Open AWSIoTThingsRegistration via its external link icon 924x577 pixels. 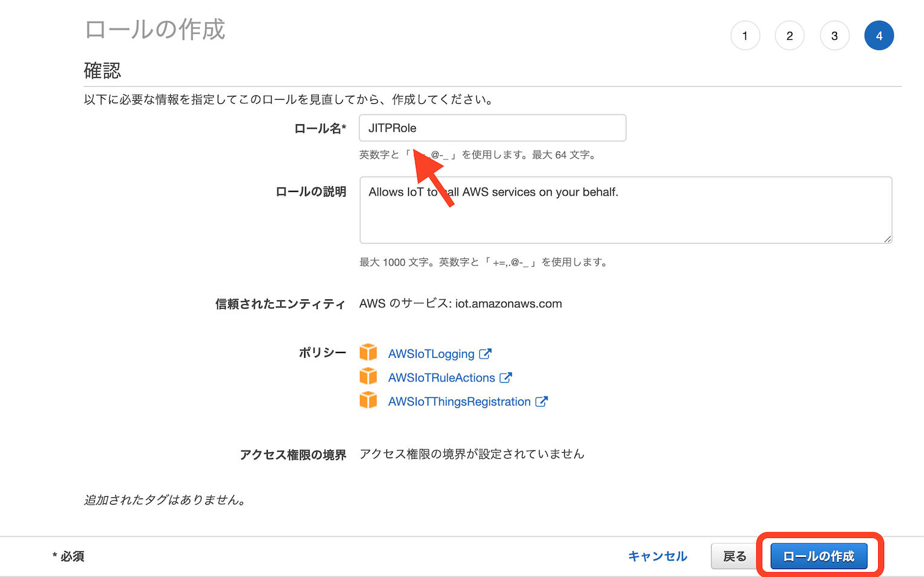pyautogui.click(x=541, y=400)
